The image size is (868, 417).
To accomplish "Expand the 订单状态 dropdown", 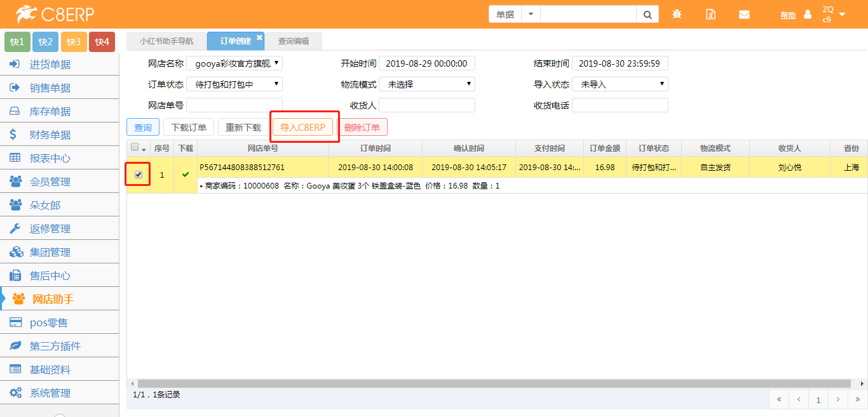I will coord(234,84).
